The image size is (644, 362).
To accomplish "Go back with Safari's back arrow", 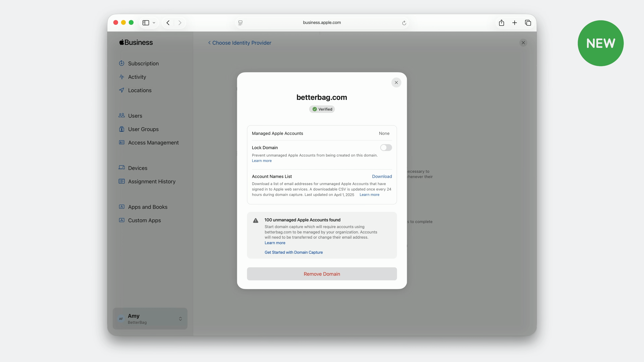I will pyautogui.click(x=168, y=23).
